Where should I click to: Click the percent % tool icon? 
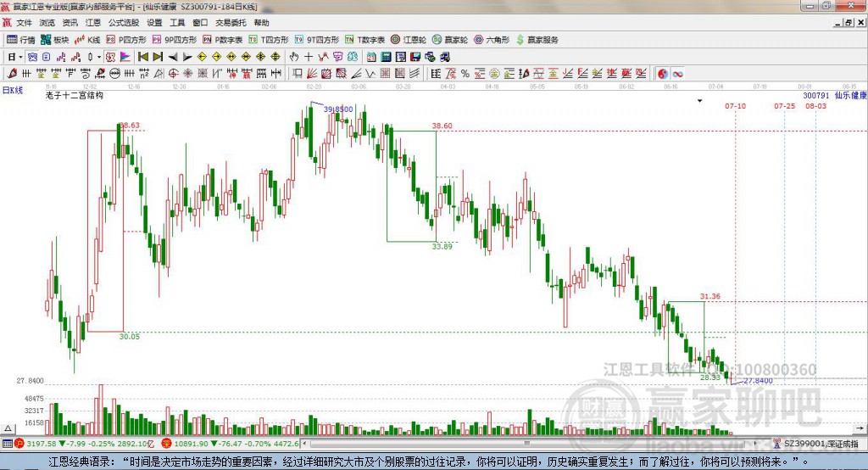tap(465, 74)
